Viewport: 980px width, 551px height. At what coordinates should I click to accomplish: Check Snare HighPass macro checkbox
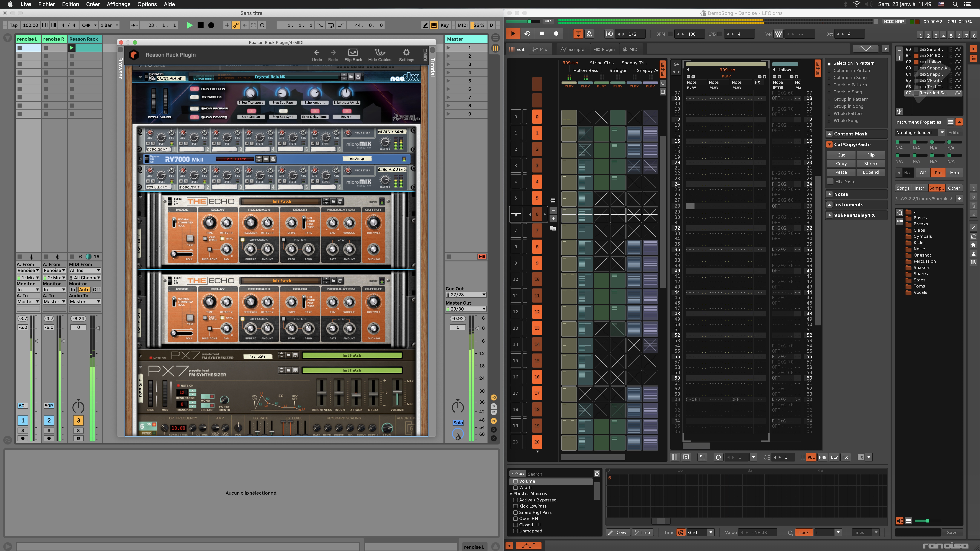point(515,512)
